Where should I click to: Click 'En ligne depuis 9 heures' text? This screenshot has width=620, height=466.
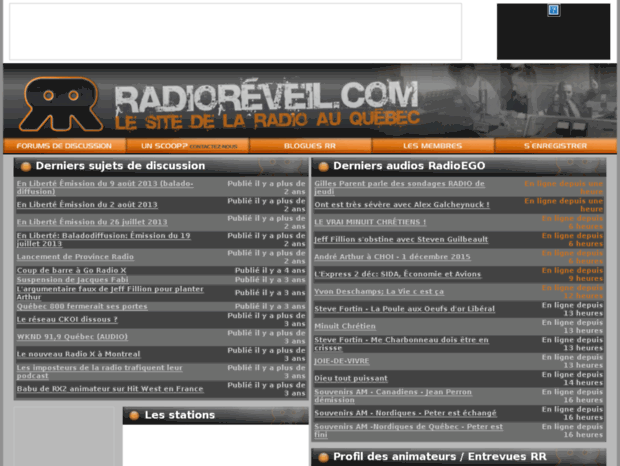(x=572, y=275)
